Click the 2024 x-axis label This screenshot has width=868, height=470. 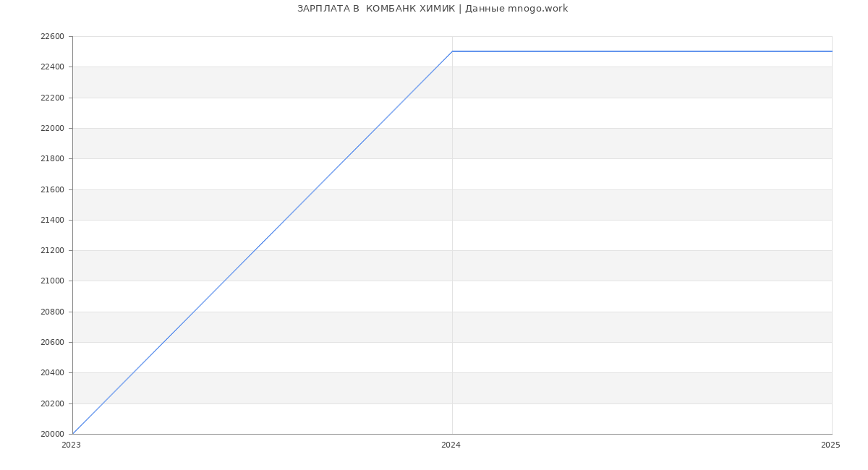click(451, 445)
